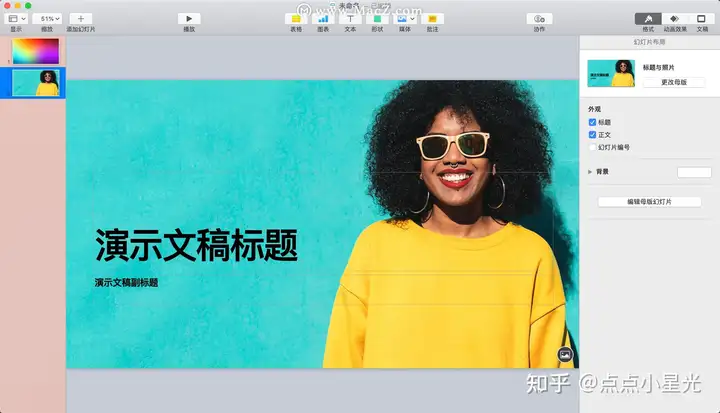Screen dimensions: 720x413
Task: Click the 标题与照片 layout name
Action: click(x=658, y=68)
